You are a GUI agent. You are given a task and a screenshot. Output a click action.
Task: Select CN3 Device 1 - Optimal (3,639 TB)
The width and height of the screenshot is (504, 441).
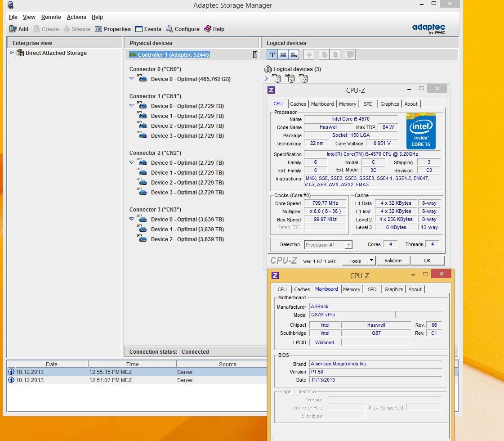187,229
